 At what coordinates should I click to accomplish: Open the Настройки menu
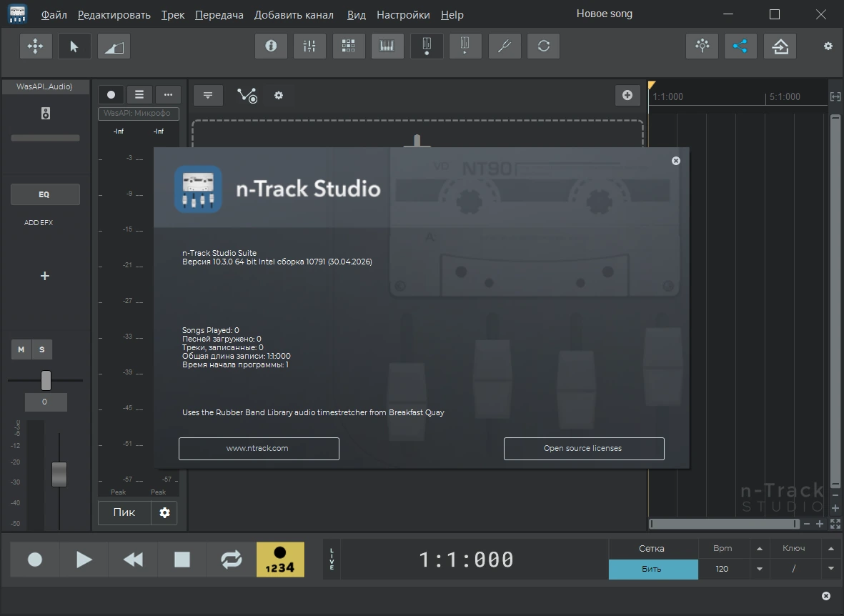click(403, 15)
